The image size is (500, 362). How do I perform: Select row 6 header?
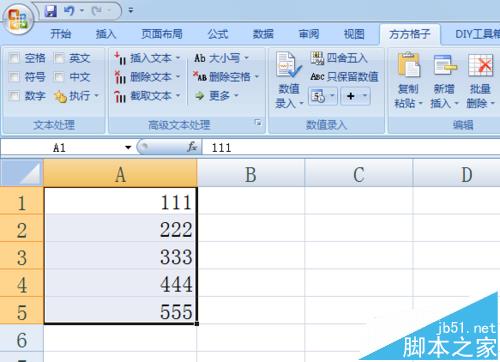coord(22,338)
